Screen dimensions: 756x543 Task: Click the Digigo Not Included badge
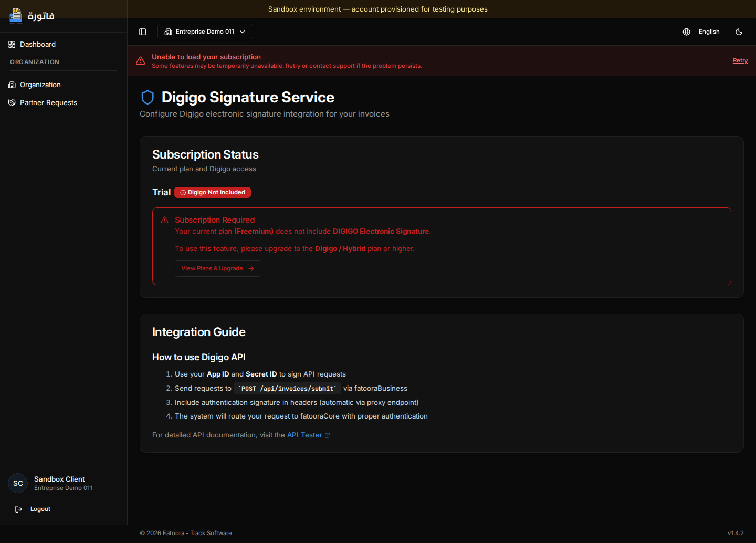[x=213, y=192]
